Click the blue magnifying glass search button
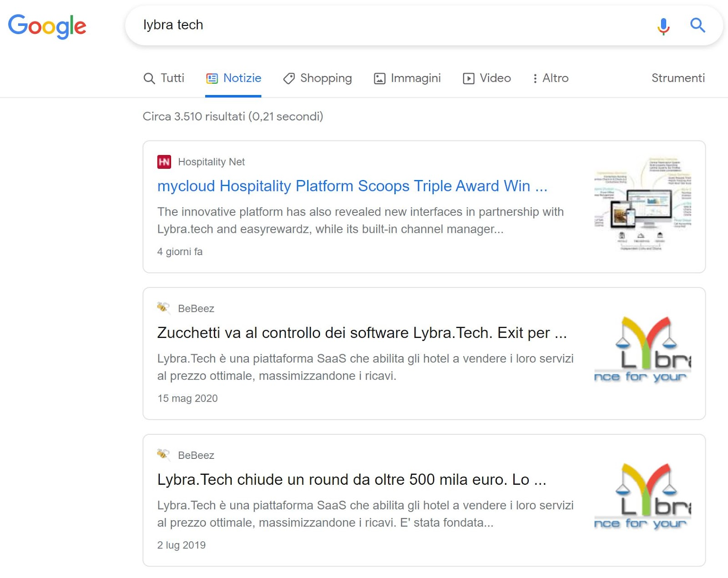 pos(698,25)
